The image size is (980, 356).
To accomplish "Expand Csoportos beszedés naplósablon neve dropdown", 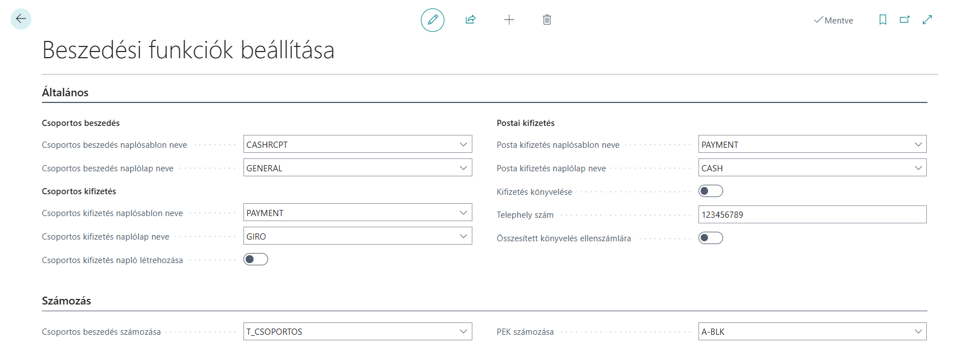I will (463, 144).
